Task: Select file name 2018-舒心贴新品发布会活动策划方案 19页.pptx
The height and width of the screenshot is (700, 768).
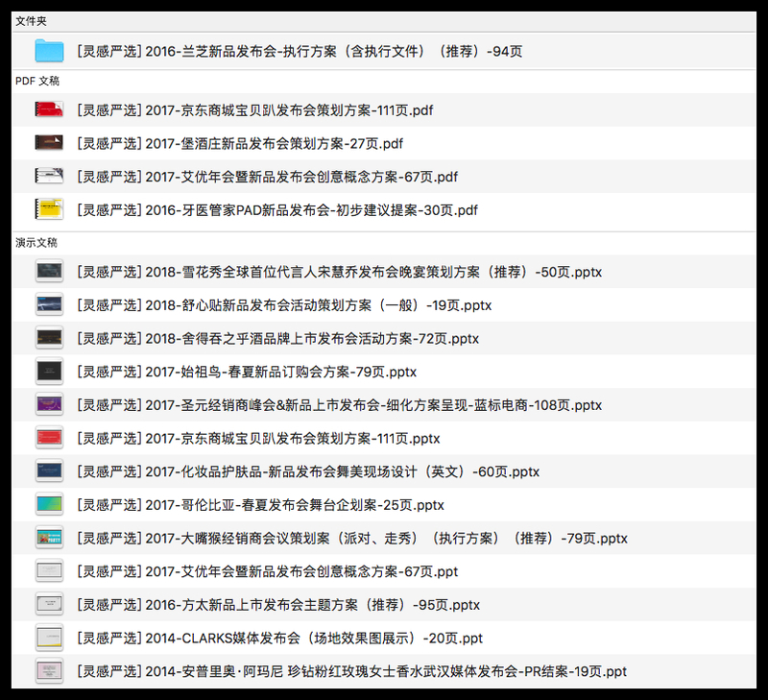Action: 284,305
